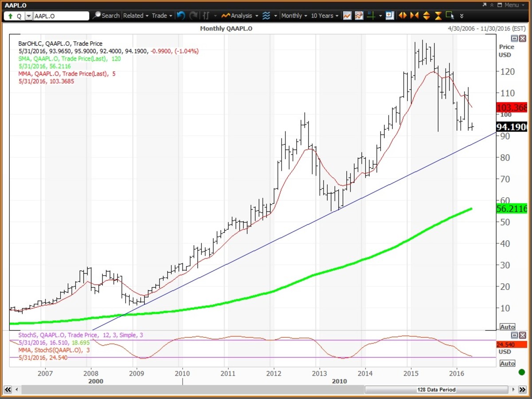Select the green zoom rectangle tool
The image size is (532, 399).
point(450,16)
